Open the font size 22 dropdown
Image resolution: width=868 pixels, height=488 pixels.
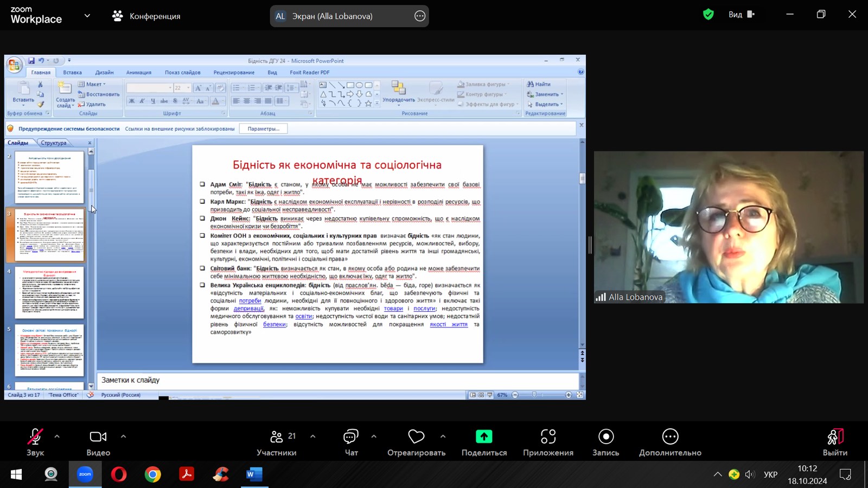click(x=188, y=88)
